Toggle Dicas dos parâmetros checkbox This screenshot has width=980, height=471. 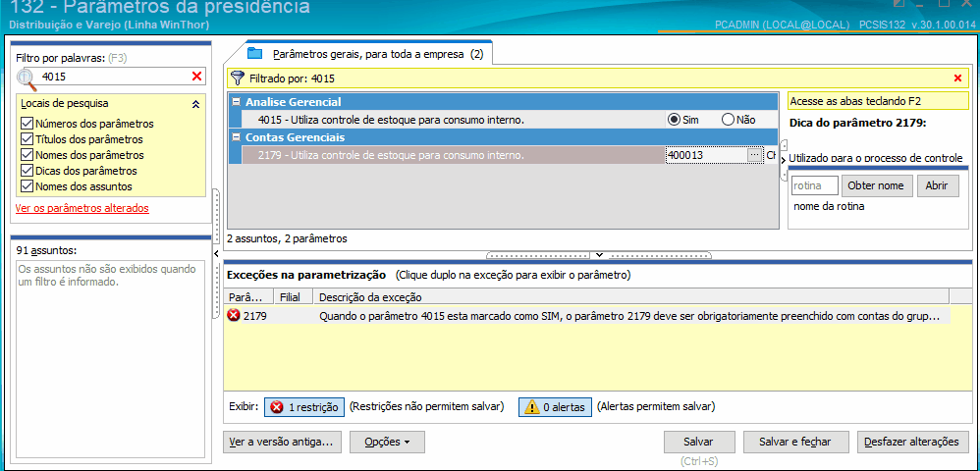pos(27,171)
